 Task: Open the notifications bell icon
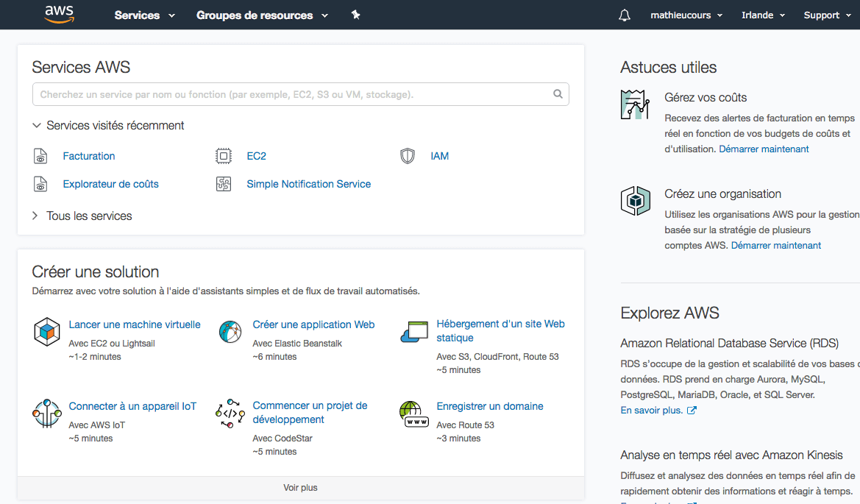coord(625,15)
